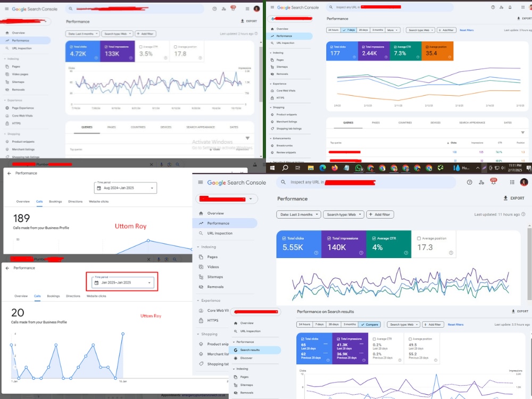
Task: Open hamburger menu in the 4.72K-clicks console
Action: (x=7, y=9)
